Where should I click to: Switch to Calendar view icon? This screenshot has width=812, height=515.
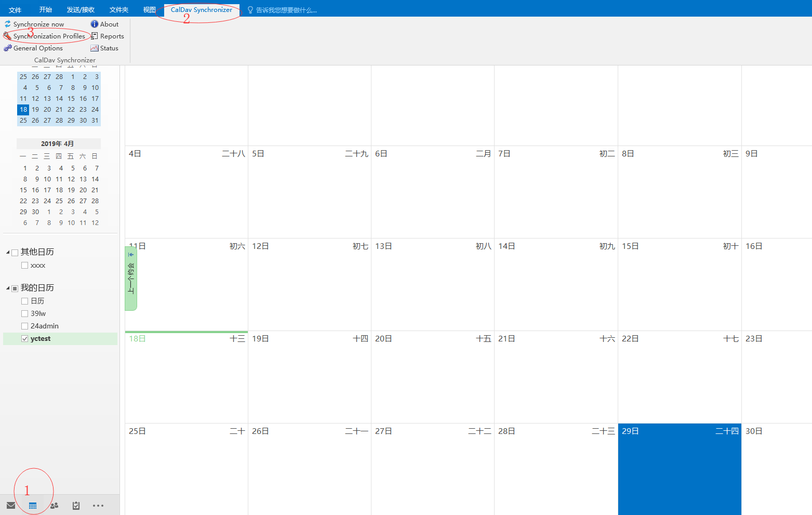point(33,505)
